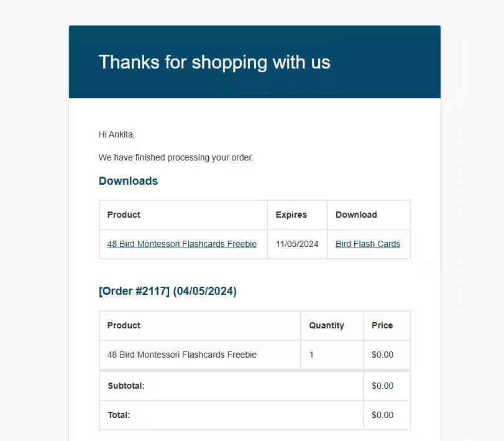Click the Total amount $0.00
Image resolution: width=504 pixels, height=441 pixels.
point(382,415)
